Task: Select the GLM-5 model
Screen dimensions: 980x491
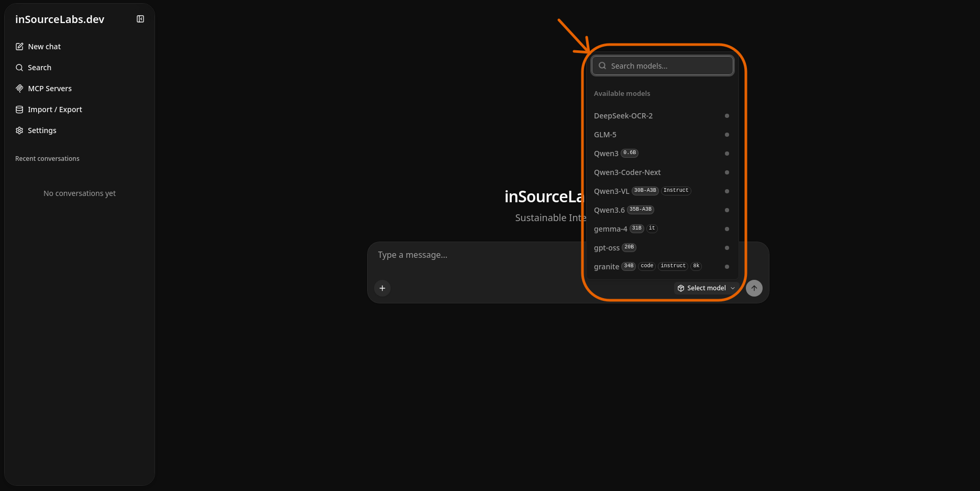Action: click(662, 135)
